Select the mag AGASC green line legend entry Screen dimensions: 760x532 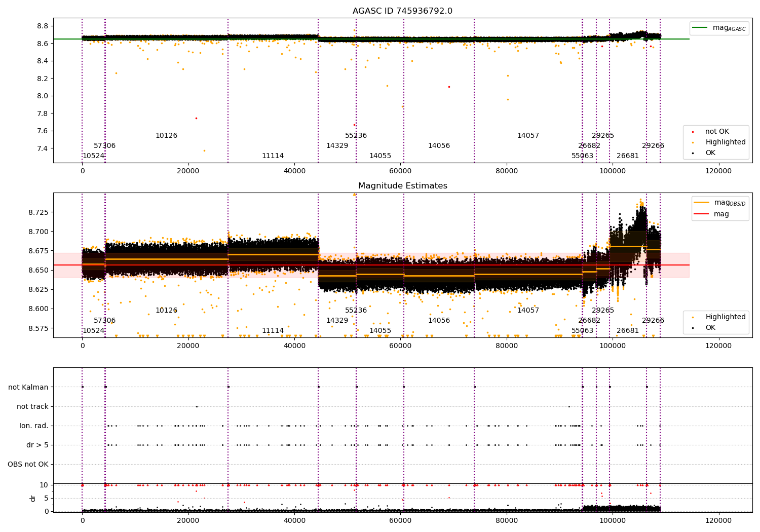(719, 28)
